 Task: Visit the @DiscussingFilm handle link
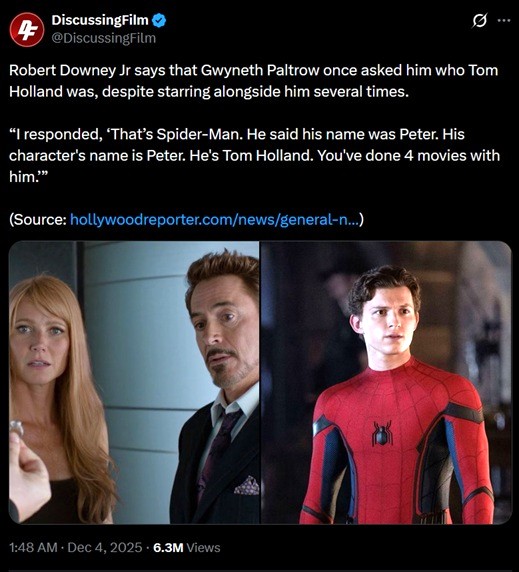pyautogui.click(x=104, y=38)
